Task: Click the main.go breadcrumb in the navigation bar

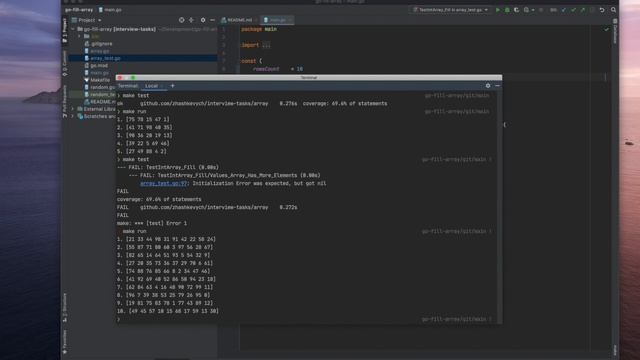Action: coord(110,10)
